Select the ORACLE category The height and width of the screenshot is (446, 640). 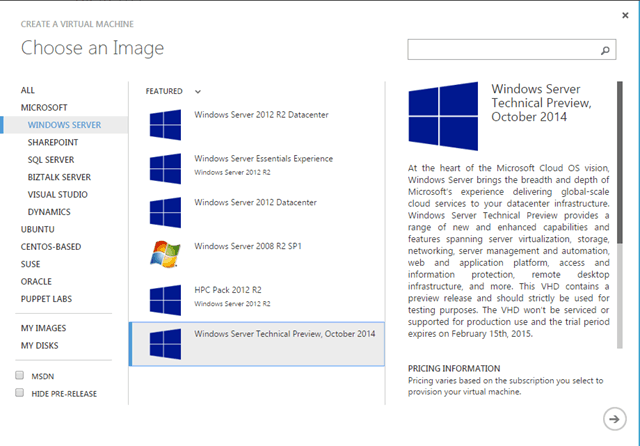point(36,282)
